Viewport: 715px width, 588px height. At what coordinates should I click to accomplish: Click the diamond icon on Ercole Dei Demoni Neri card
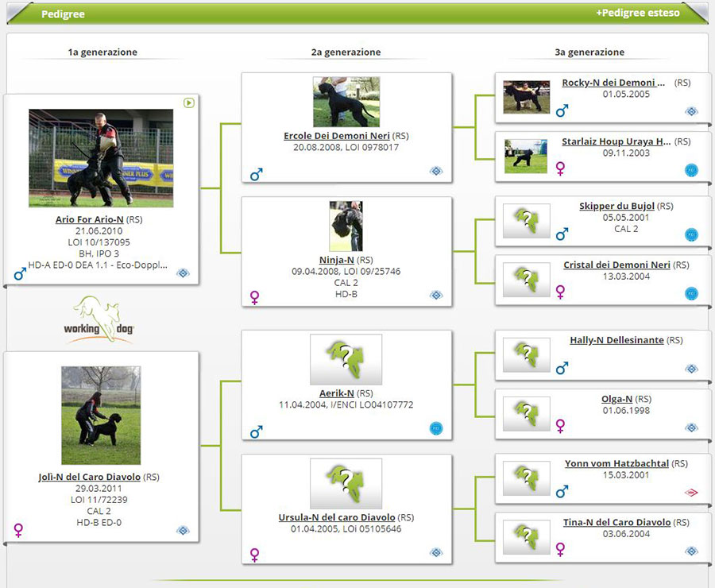(x=436, y=171)
